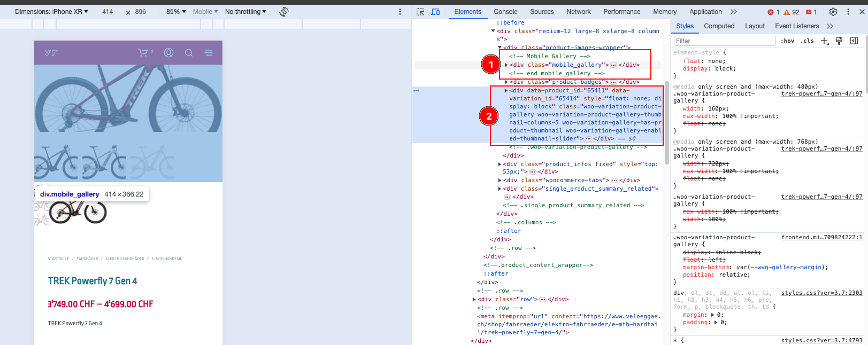
Task: Expand the mobile_gallery div node
Action: (506, 65)
